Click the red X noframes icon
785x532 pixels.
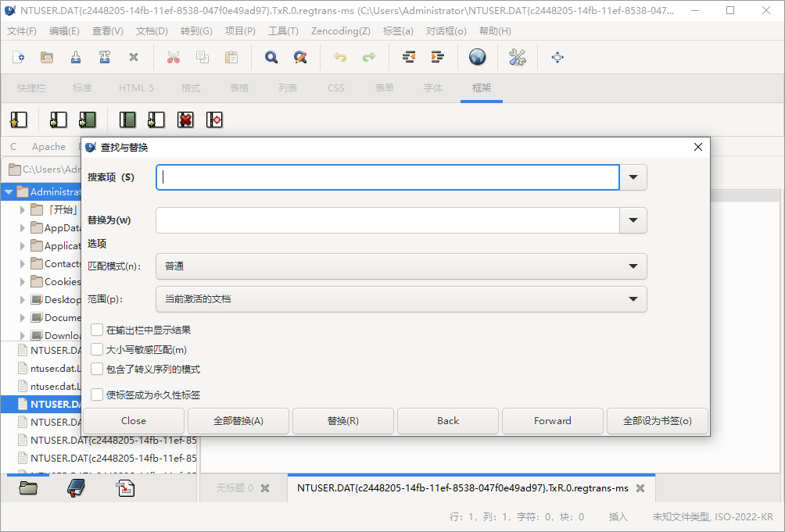click(x=185, y=120)
